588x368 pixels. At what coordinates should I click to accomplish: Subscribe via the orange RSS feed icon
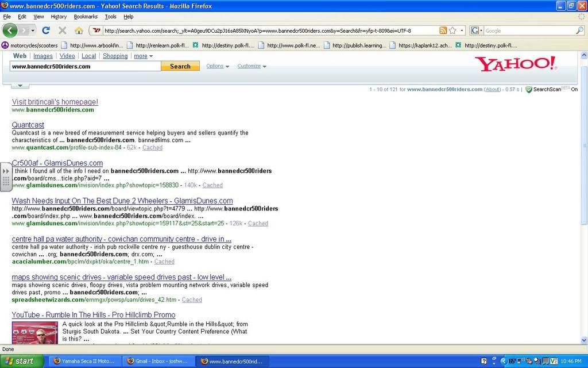pos(443,30)
